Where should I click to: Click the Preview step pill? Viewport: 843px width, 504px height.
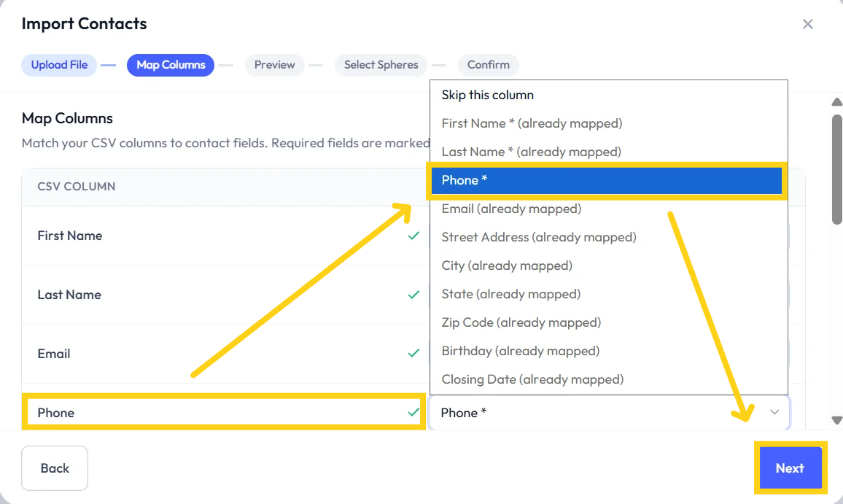pyautogui.click(x=274, y=65)
